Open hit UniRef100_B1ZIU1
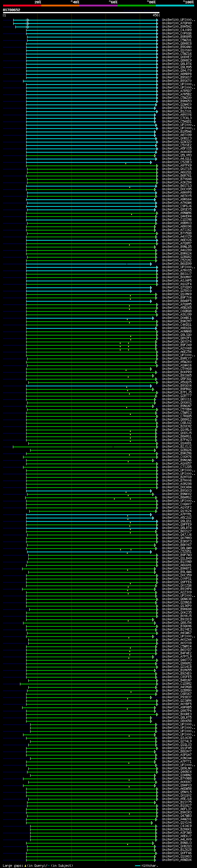Screen dimensions: 197x868 point(177,111)
